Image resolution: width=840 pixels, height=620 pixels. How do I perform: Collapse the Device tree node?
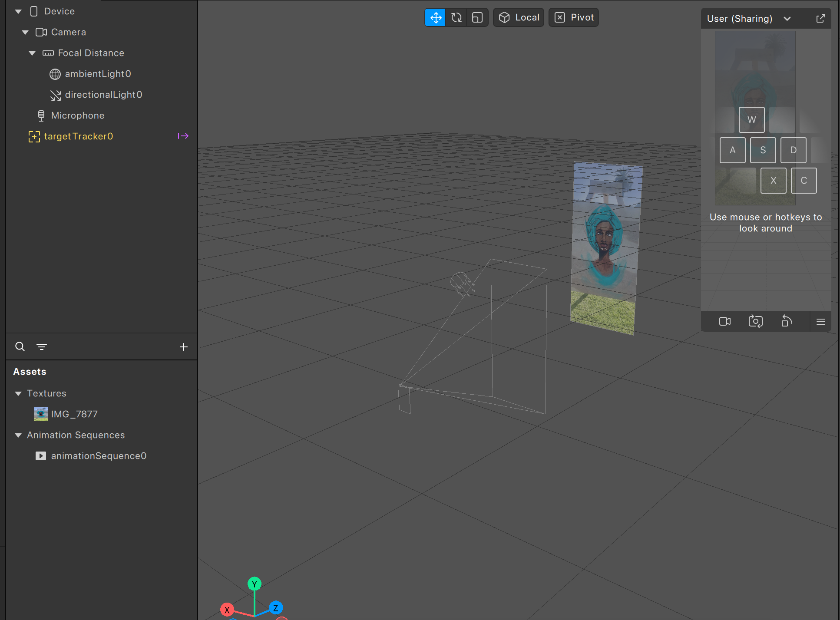[18, 12]
